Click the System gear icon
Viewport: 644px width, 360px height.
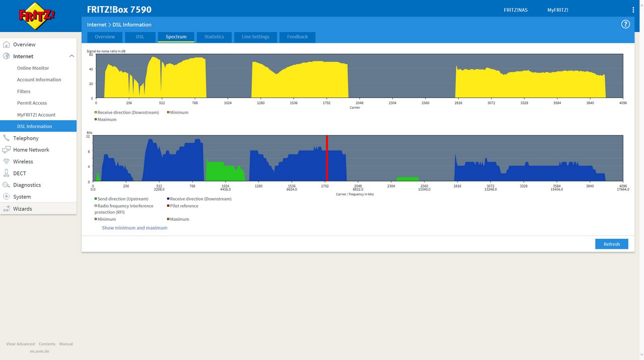[x=7, y=197]
